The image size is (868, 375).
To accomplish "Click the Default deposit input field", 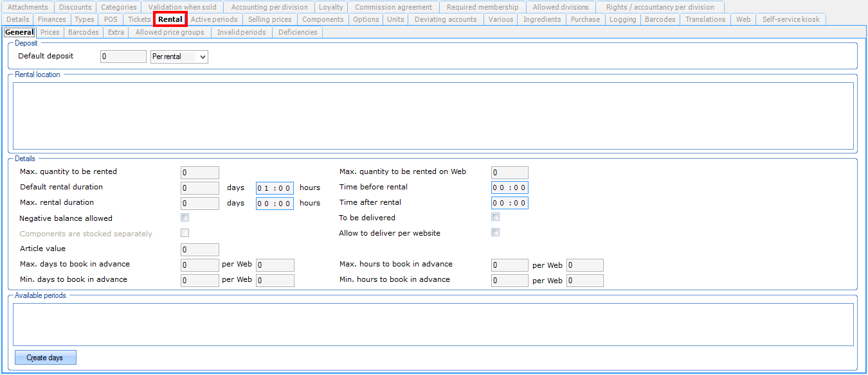I will point(123,57).
